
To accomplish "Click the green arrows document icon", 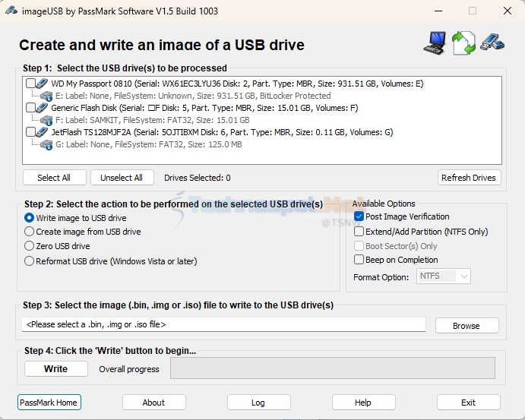I will coord(463,43).
